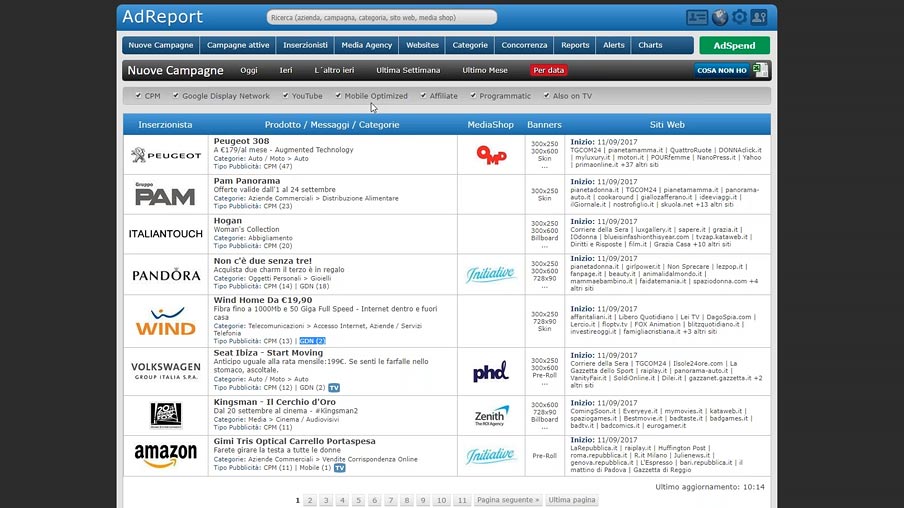Open the Pam Panorama campaign title
This screenshot has width=904, height=508.
247,180
